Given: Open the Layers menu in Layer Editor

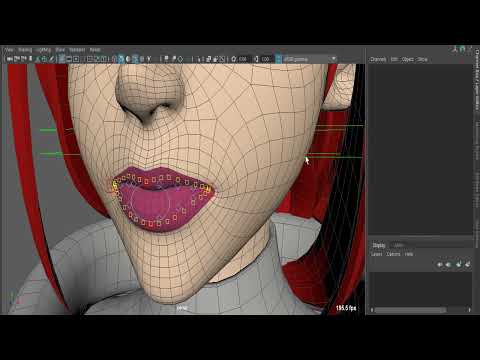Looking at the screenshot, I should [377, 254].
